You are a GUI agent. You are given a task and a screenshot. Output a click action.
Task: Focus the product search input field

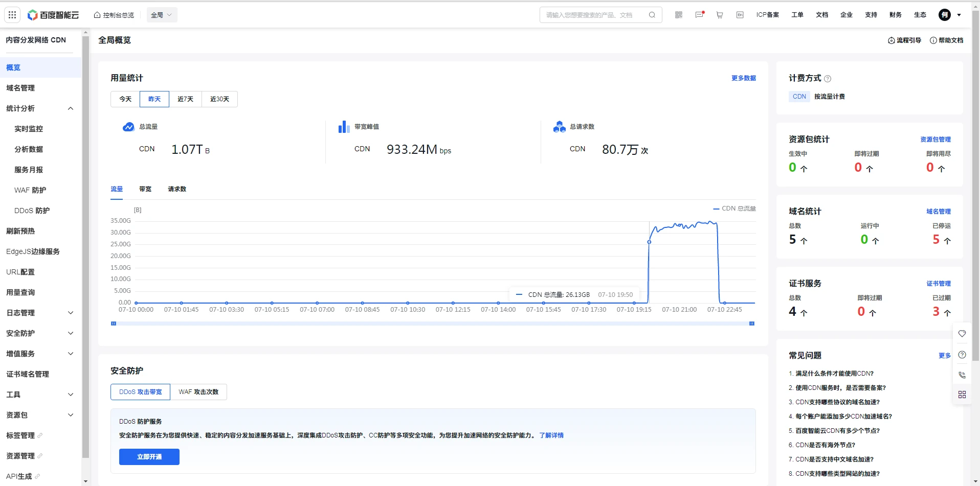pyautogui.click(x=593, y=15)
